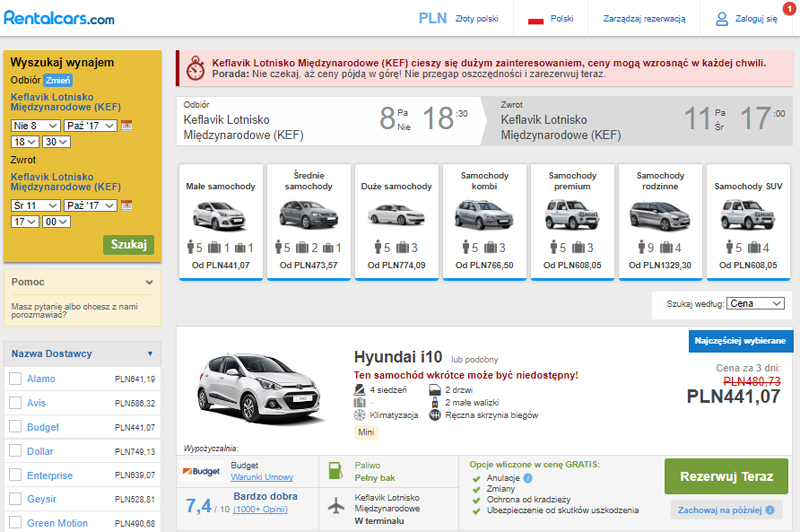
Task: Check the Dollar supplier checkbox
Action: [x=16, y=451]
